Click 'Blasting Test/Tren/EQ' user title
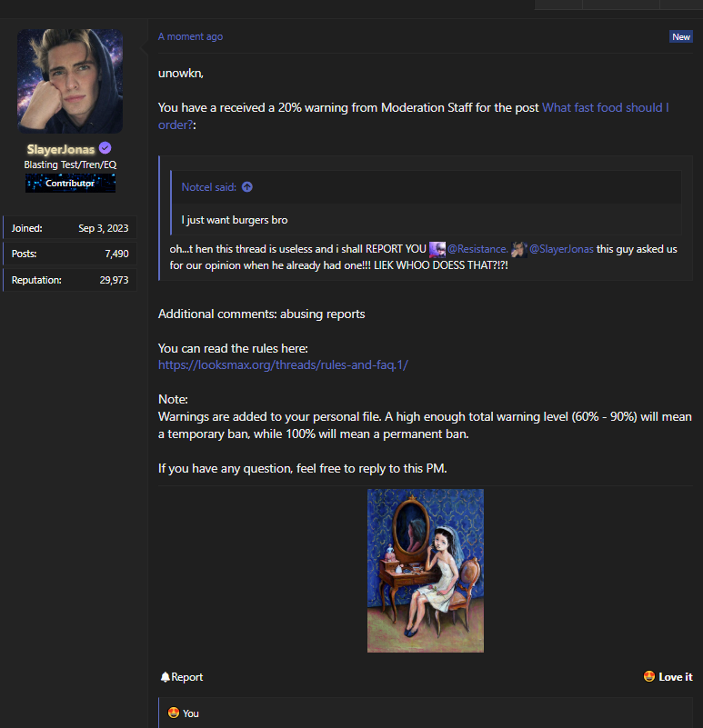Image resolution: width=703 pixels, height=728 pixels. point(70,165)
